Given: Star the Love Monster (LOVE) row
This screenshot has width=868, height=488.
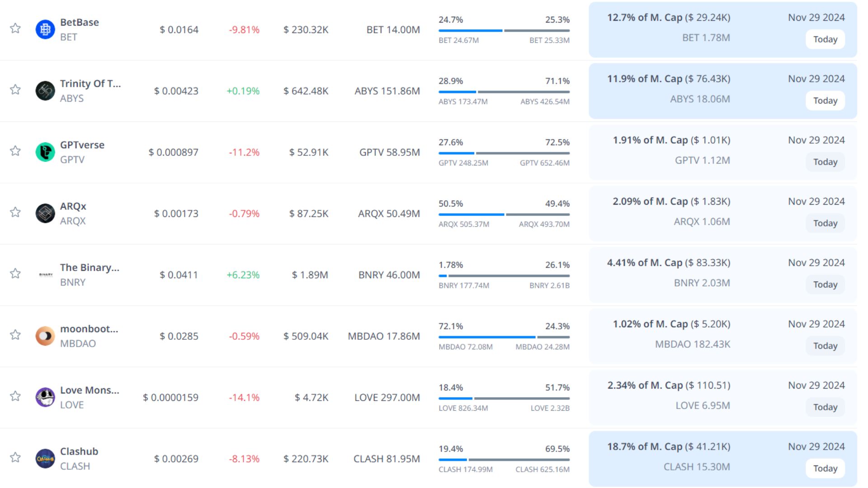Looking at the screenshot, I should coord(15,396).
